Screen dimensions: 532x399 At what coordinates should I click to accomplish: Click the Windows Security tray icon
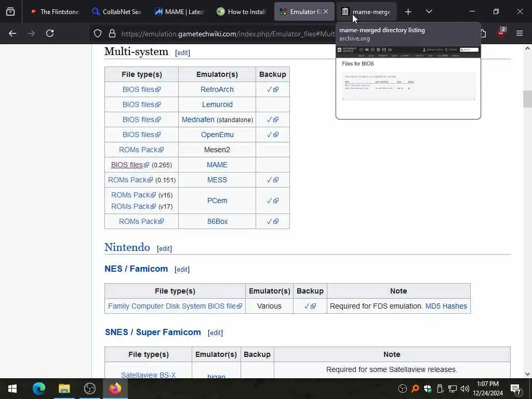pos(428,389)
